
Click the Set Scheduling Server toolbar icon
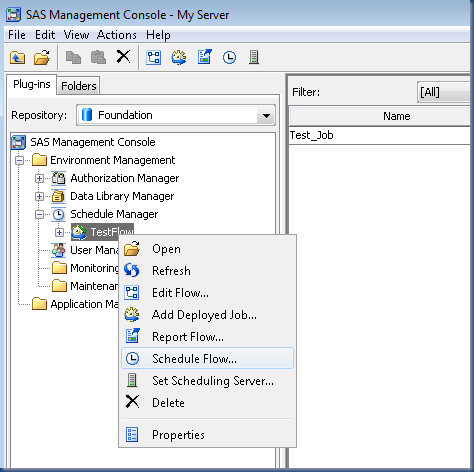click(254, 57)
